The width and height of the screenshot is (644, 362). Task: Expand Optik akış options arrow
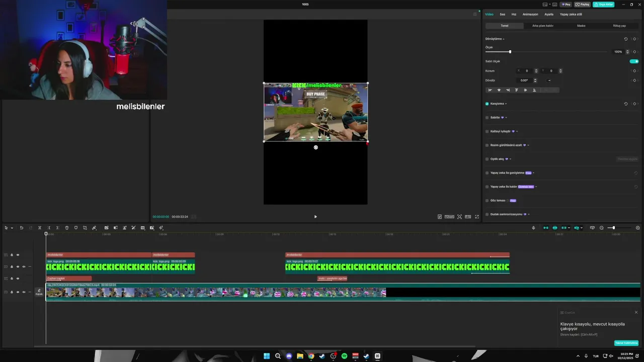510,159
